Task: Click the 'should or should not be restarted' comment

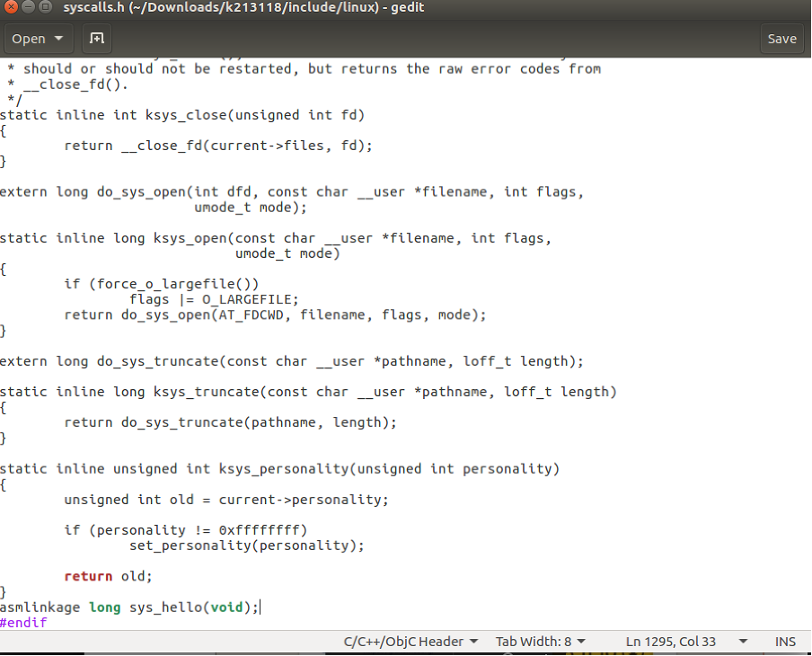Action: [304, 69]
